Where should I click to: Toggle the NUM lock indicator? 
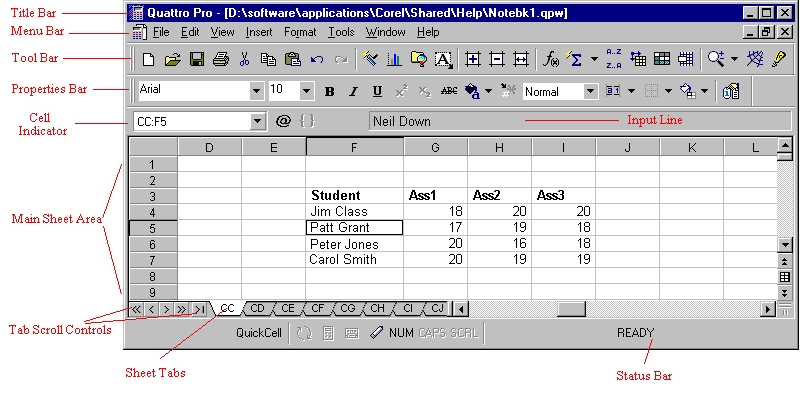[401, 333]
